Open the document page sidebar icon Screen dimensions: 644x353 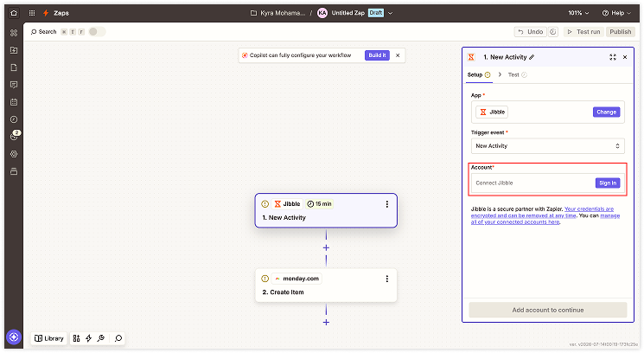(x=14, y=67)
